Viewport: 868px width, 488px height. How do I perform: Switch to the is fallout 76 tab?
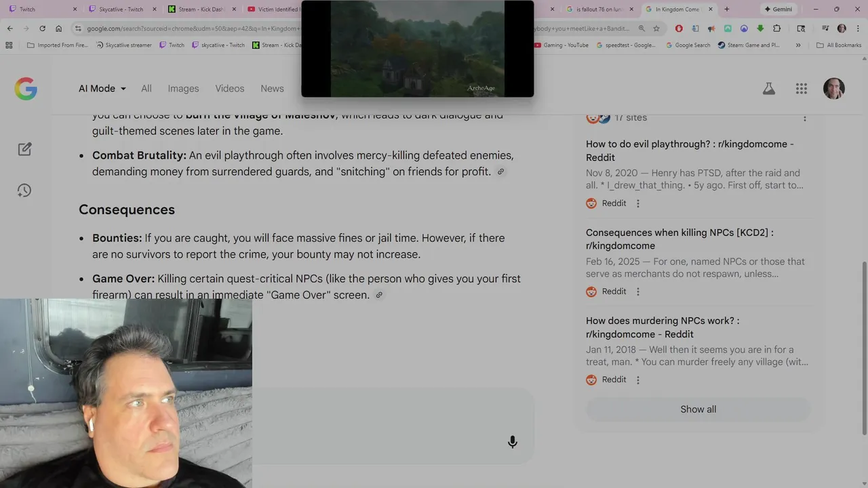pyautogui.click(x=599, y=9)
